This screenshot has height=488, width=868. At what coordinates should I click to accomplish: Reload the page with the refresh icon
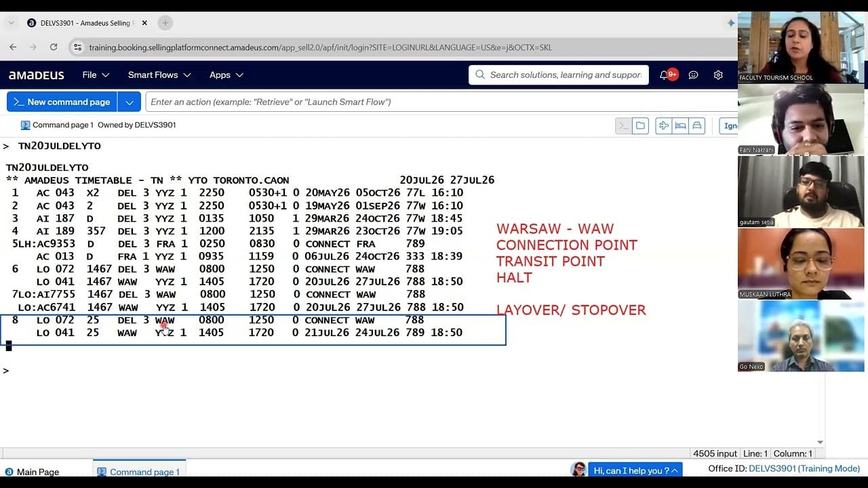(x=54, y=47)
